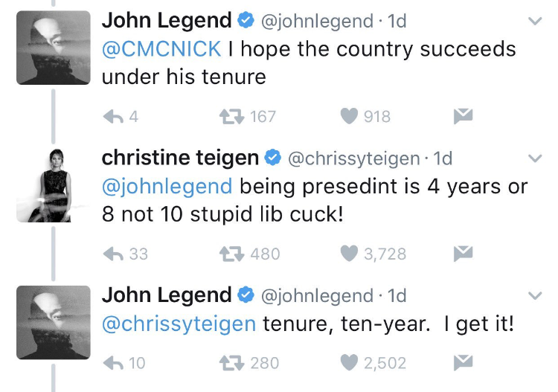558x392 pixels.
Task: Open the @johnlegend mention in teigen's reply
Action: coord(167,187)
